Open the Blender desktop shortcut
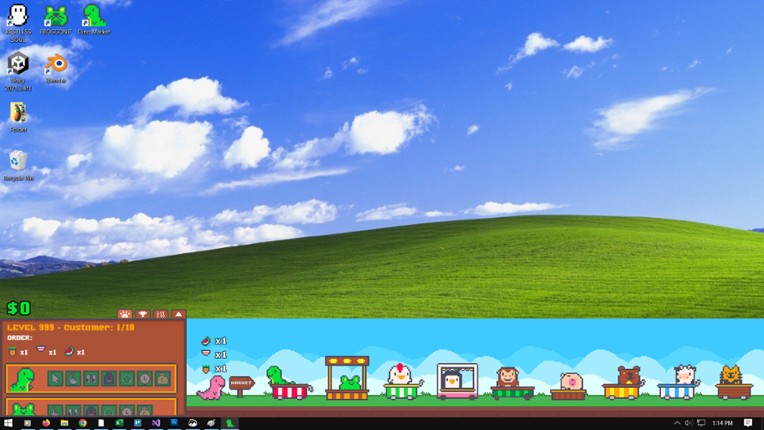The image size is (764, 430). pos(56,67)
